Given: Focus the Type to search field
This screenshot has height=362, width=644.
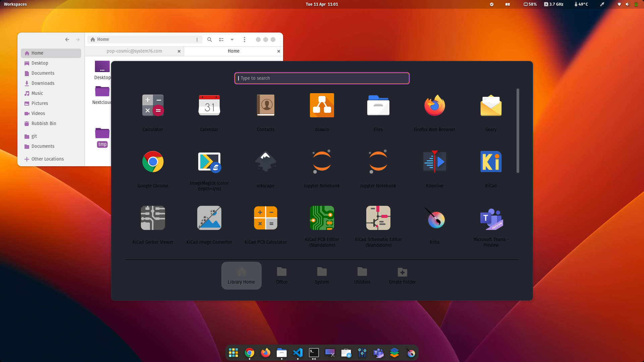Looking at the screenshot, I should (x=322, y=78).
